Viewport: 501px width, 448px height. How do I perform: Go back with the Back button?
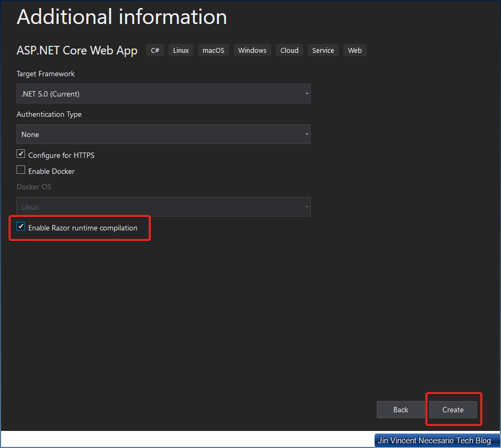tap(401, 410)
